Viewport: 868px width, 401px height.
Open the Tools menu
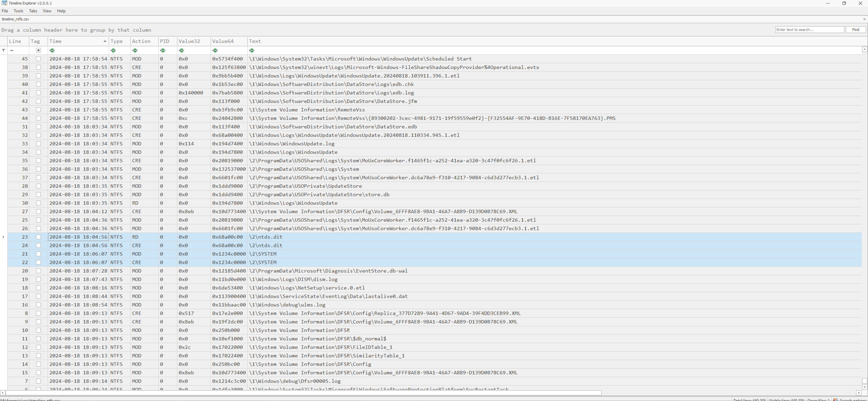tap(18, 11)
